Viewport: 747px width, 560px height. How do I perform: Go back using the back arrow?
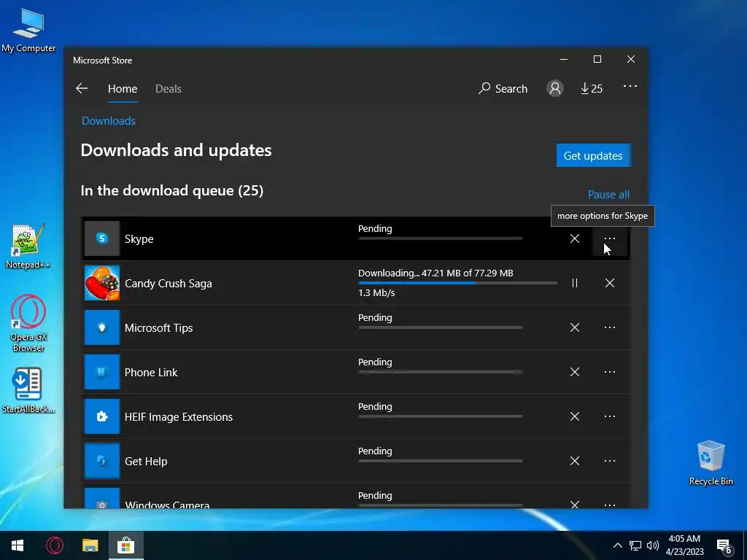coord(82,88)
